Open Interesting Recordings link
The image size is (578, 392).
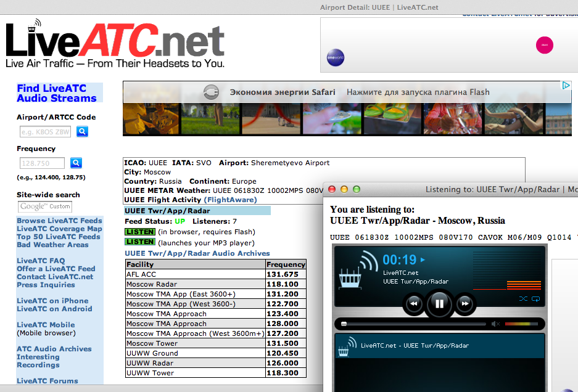38,361
